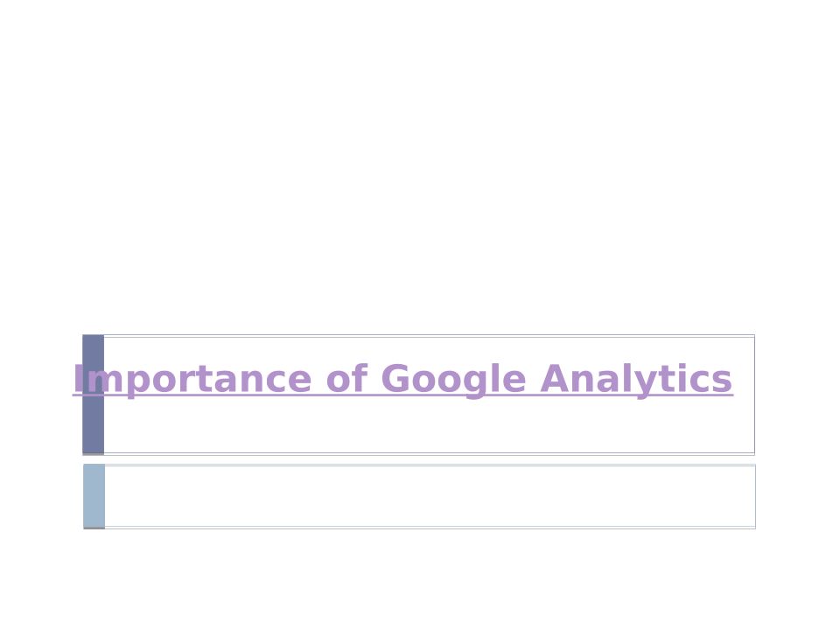Image resolution: width=840 pixels, height=630 pixels.
Task: Click the blank white area above the title box
Action: [420, 175]
